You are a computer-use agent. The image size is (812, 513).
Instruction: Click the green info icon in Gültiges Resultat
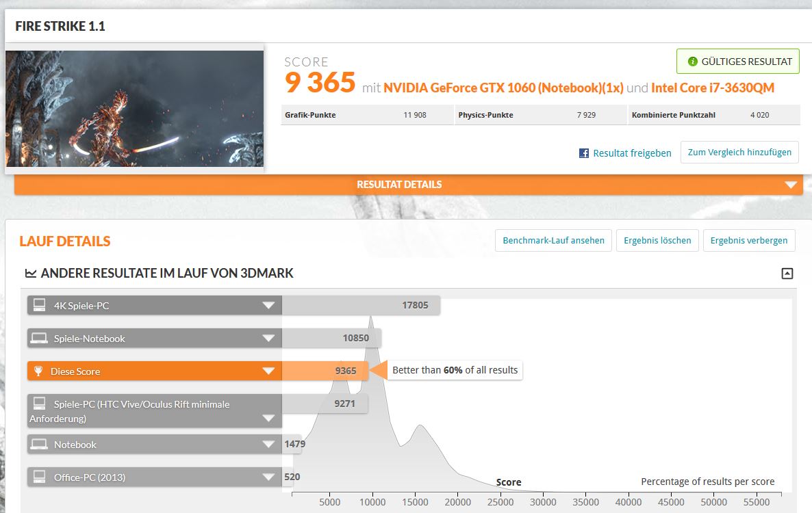tap(692, 62)
